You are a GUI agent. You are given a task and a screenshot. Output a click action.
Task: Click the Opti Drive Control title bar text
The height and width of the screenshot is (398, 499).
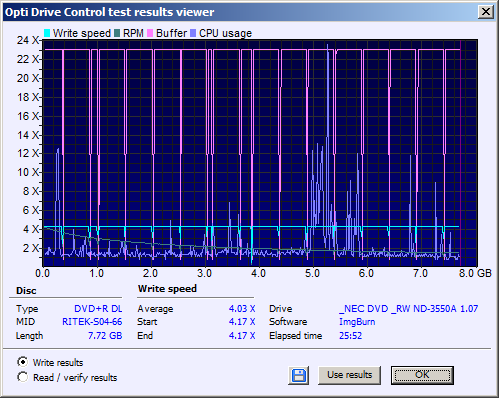click(109, 12)
